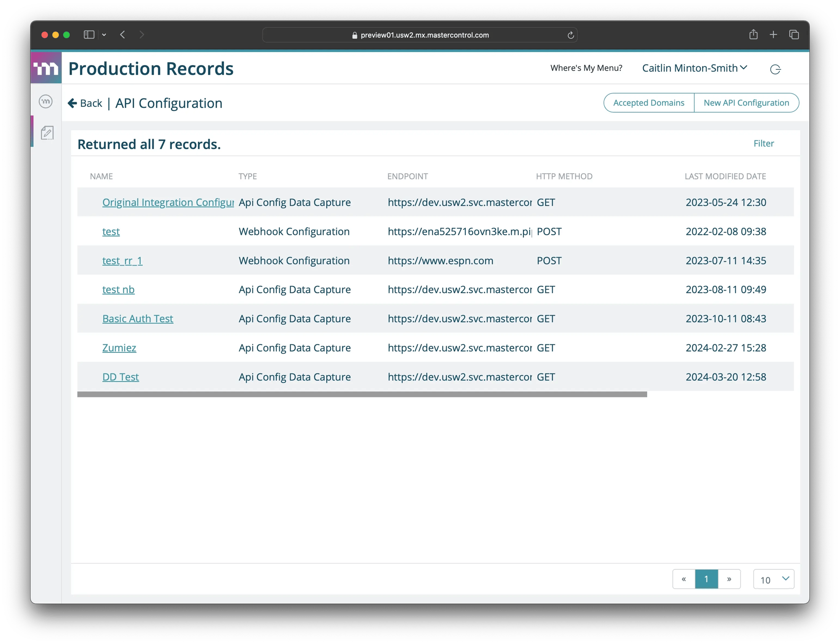Click the horizontal table scrollbar
The width and height of the screenshot is (840, 644).
pyautogui.click(x=362, y=394)
